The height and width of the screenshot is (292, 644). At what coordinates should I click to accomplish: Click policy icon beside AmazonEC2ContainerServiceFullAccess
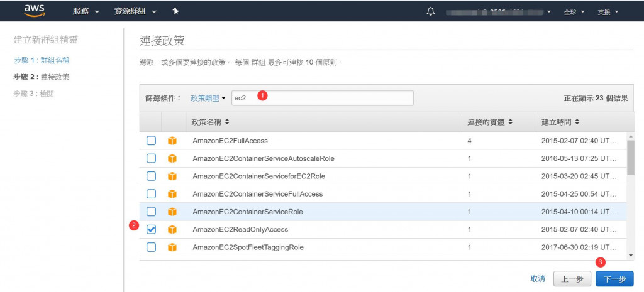(x=172, y=194)
